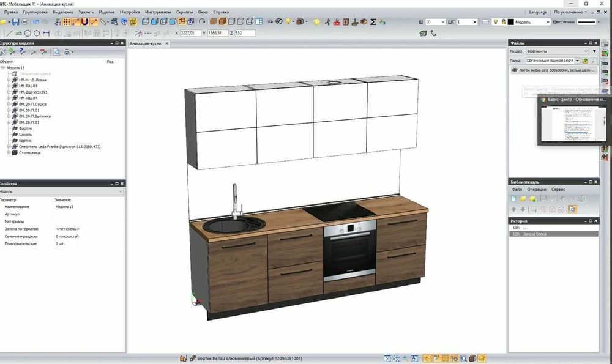Select the line drawing tool
The height and width of the screenshot is (364, 612).
coord(9,34)
